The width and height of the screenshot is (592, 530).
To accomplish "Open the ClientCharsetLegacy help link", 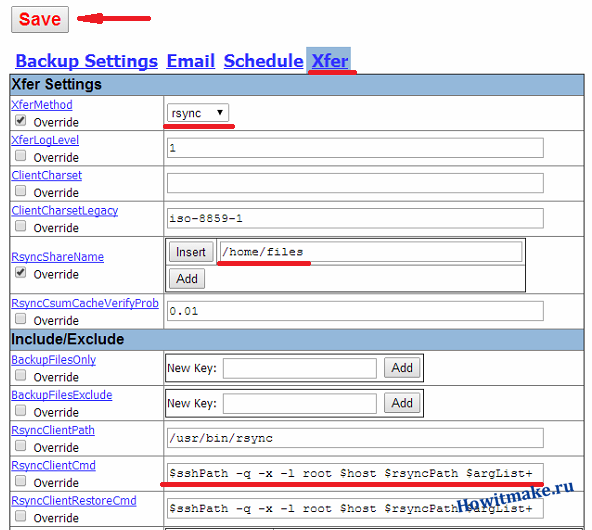I will pyautogui.click(x=65, y=211).
